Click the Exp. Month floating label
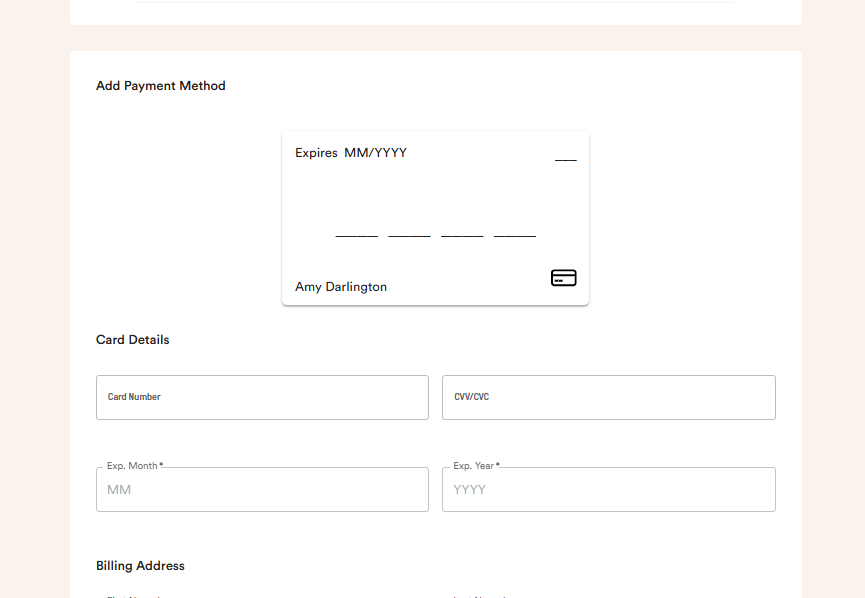Viewport: 865px width, 598px height. click(x=134, y=466)
